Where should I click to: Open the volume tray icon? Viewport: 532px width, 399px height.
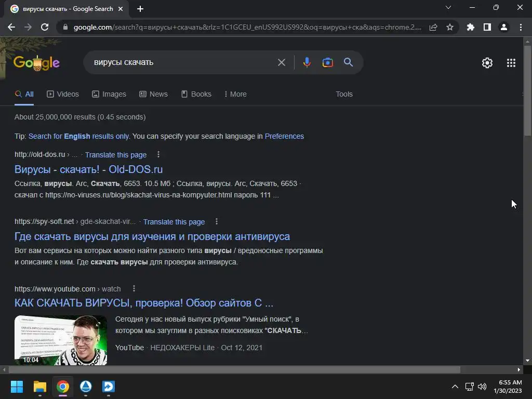point(482,387)
